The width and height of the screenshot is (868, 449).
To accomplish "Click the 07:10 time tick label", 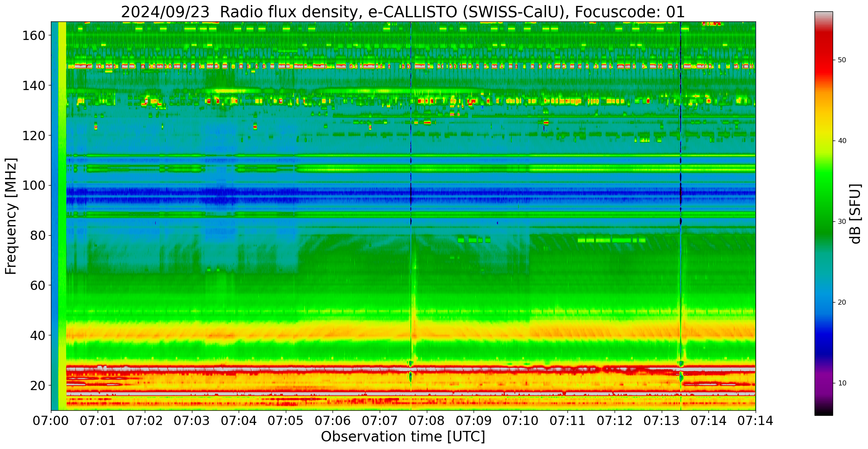I will 521,420.
